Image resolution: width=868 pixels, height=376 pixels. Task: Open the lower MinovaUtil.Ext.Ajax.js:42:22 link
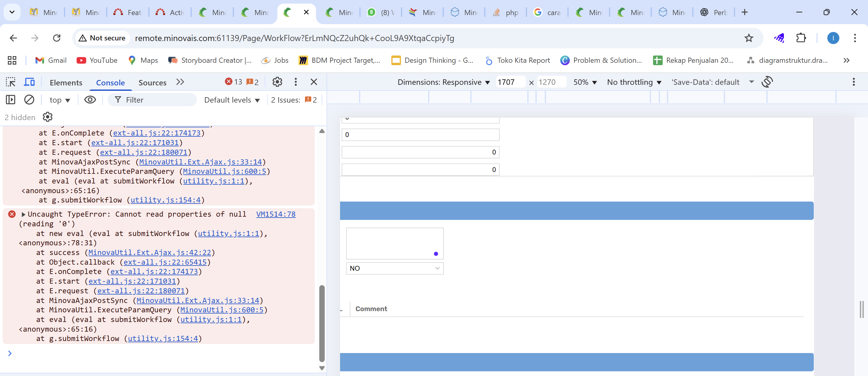(150, 253)
